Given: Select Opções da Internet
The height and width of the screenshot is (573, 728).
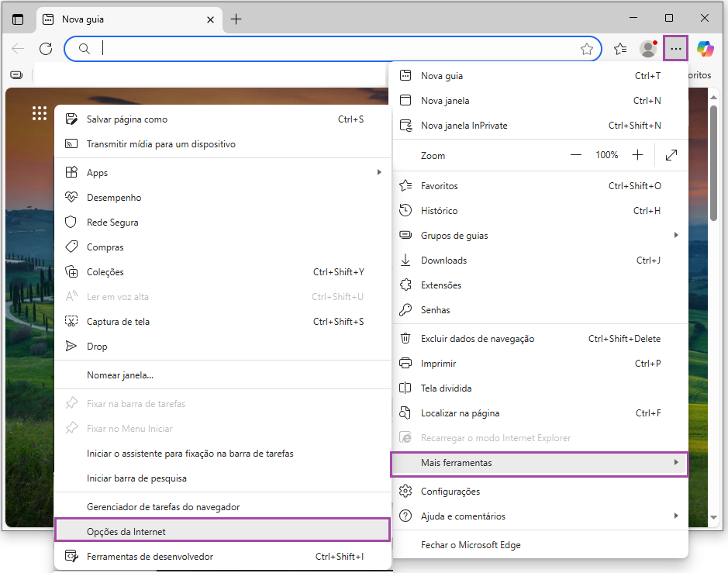Looking at the screenshot, I should (x=222, y=532).
